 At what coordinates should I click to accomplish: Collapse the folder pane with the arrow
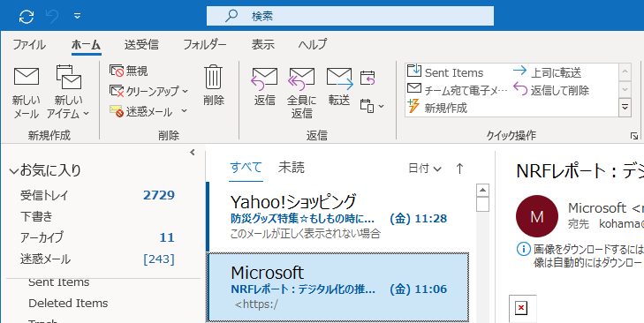[x=193, y=153]
